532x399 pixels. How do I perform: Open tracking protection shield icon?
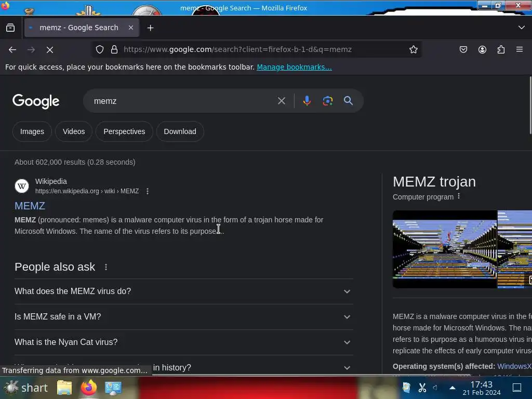tap(99, 49)
